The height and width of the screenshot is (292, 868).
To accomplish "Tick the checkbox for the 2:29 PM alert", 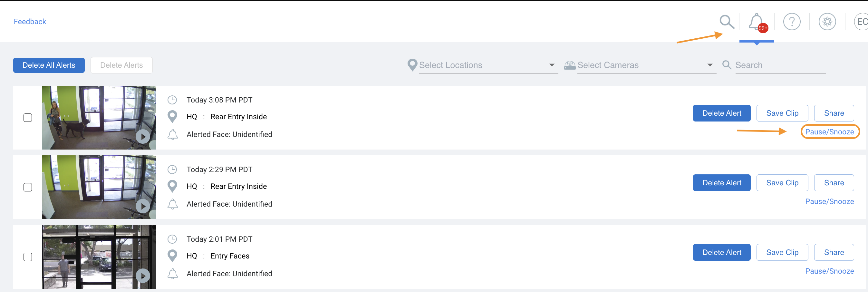I will tap(28, 188).
